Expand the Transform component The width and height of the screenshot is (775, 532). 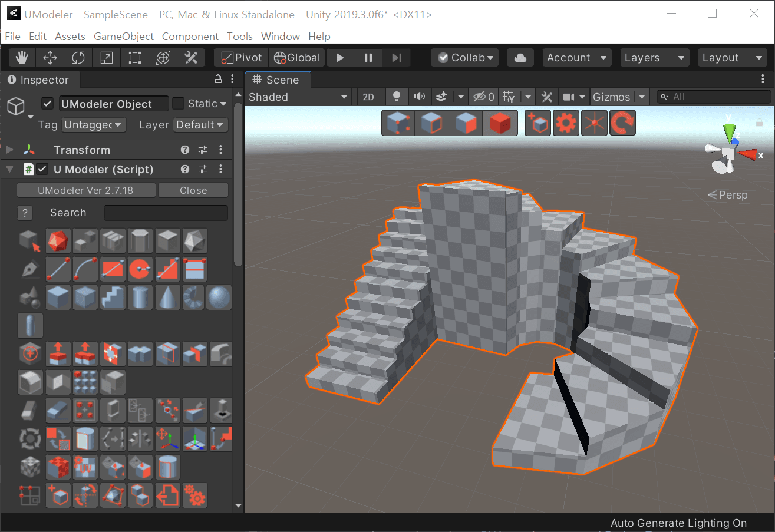pos(9,150)
